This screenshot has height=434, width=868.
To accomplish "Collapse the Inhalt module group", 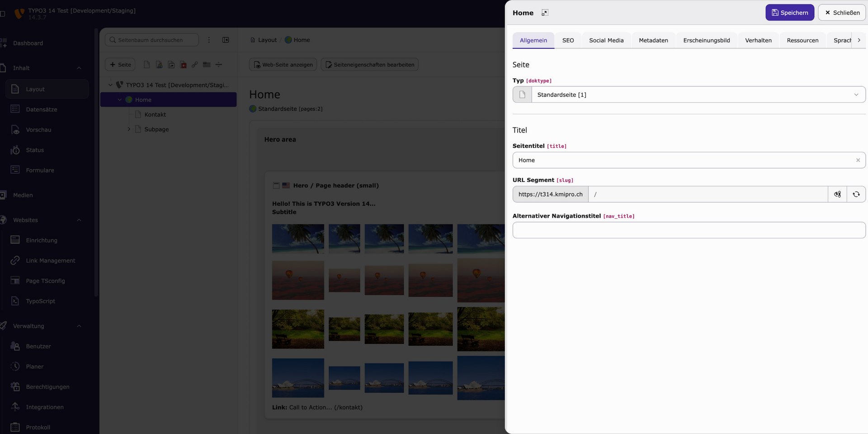I will [x=79, y=68].
